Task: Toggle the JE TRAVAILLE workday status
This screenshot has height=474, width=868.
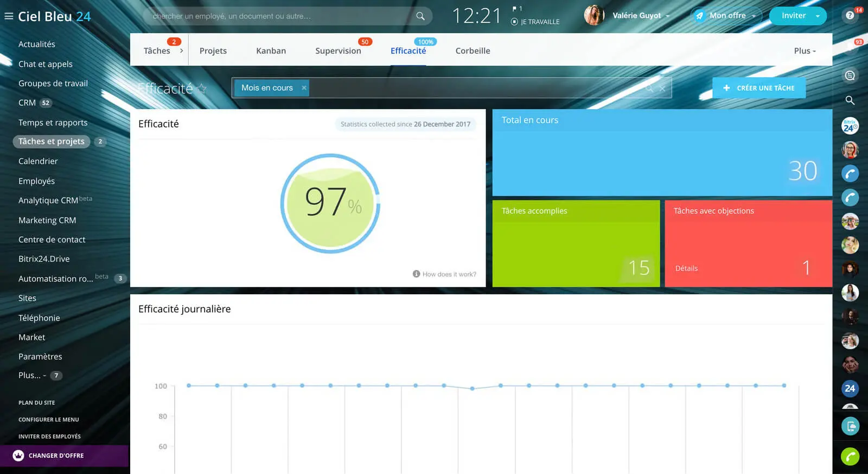Action: [x=514, y=22]
